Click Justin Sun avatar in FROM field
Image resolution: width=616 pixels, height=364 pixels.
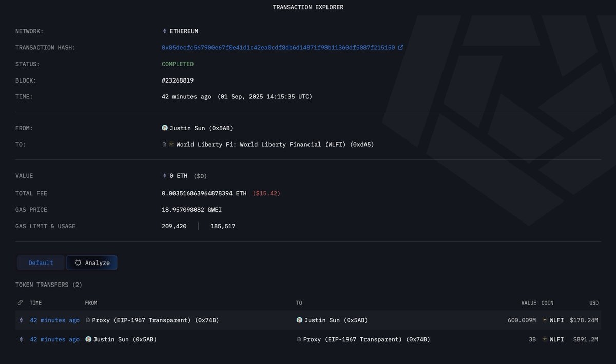[165, 128]
